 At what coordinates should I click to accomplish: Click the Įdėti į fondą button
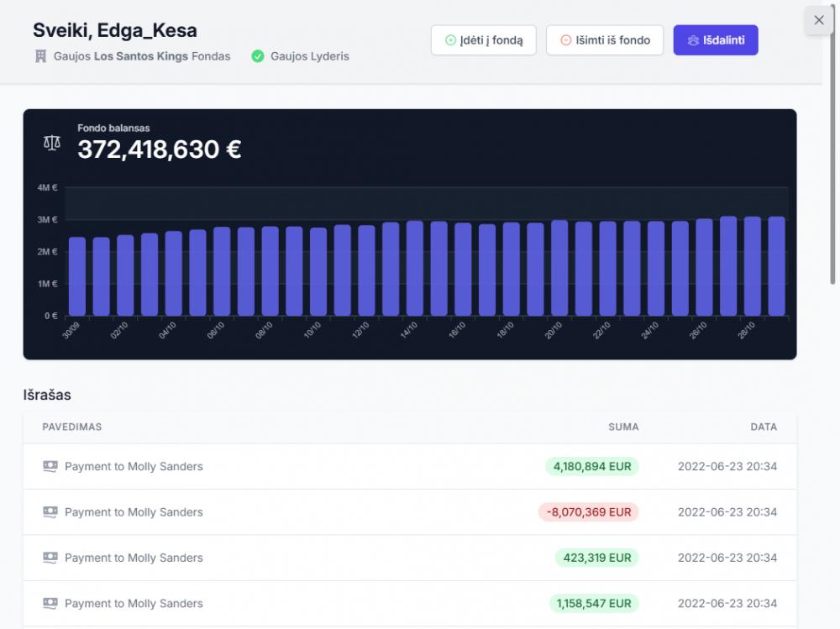(483, 40)
